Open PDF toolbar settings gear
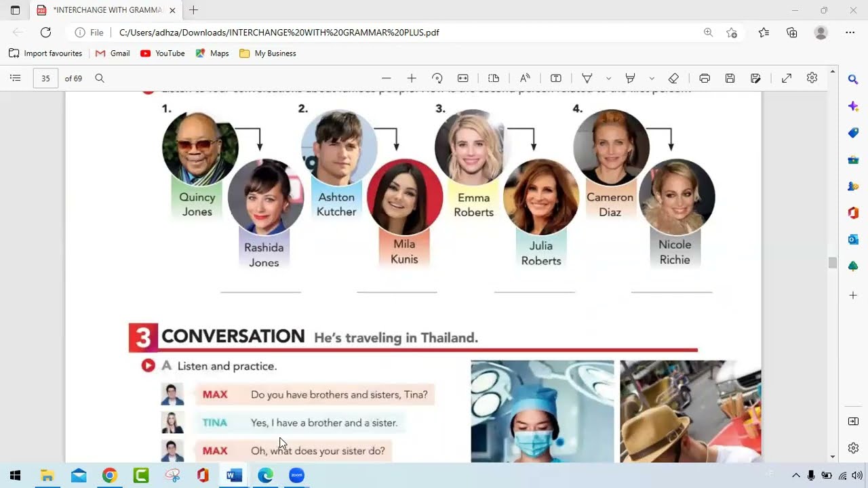Image resolution: width=868 pixels, height=488 pixels. coord(812,78)
